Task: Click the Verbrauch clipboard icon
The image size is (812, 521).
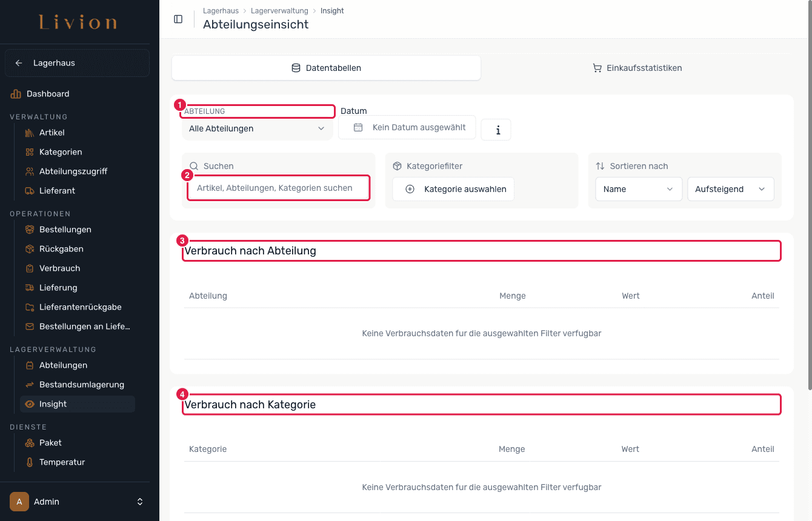Action: 30,268
